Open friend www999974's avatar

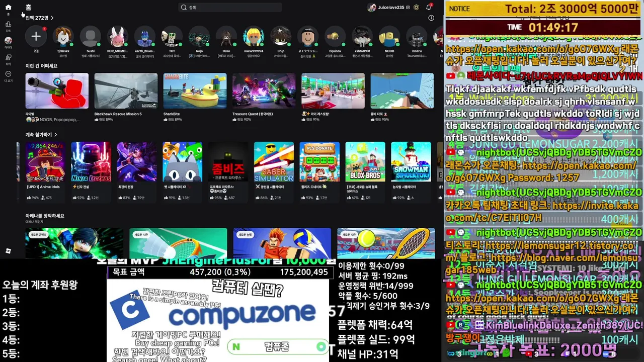[x=254, y=36]
